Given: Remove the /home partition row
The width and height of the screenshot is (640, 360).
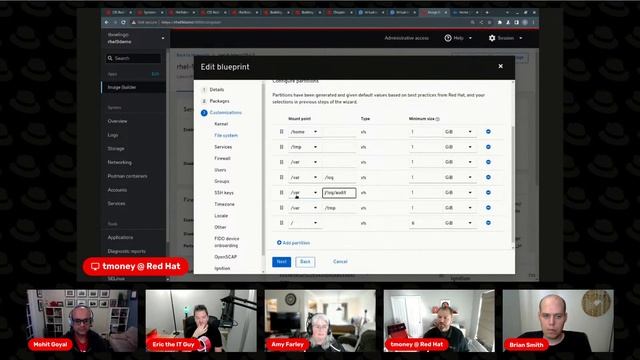Looking at the screenshot, I should (488, 131).
